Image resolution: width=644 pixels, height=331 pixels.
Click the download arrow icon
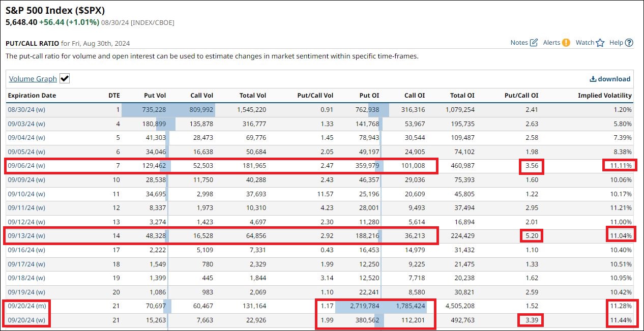pyautogui.click(x=593, y=79)
